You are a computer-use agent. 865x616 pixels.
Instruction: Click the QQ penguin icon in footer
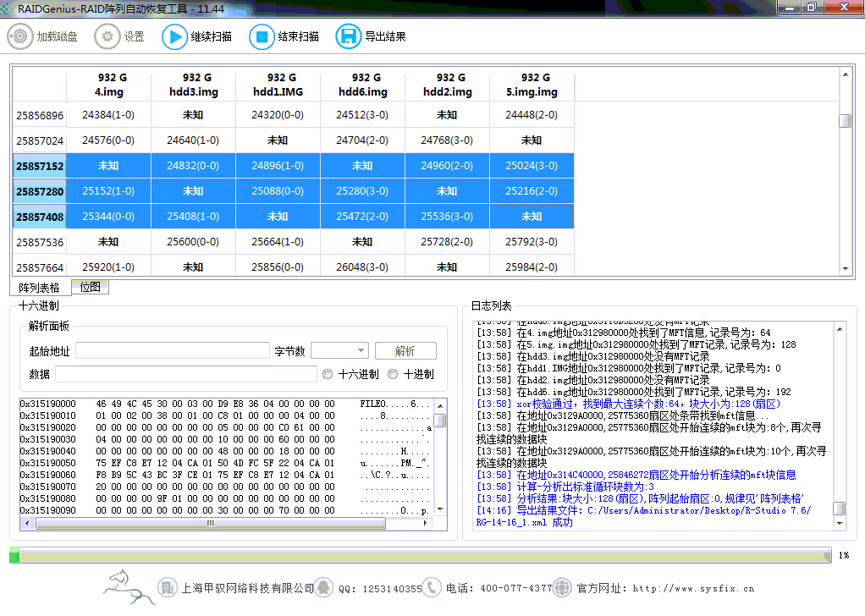pyautogui.click(x=324, y=587)
